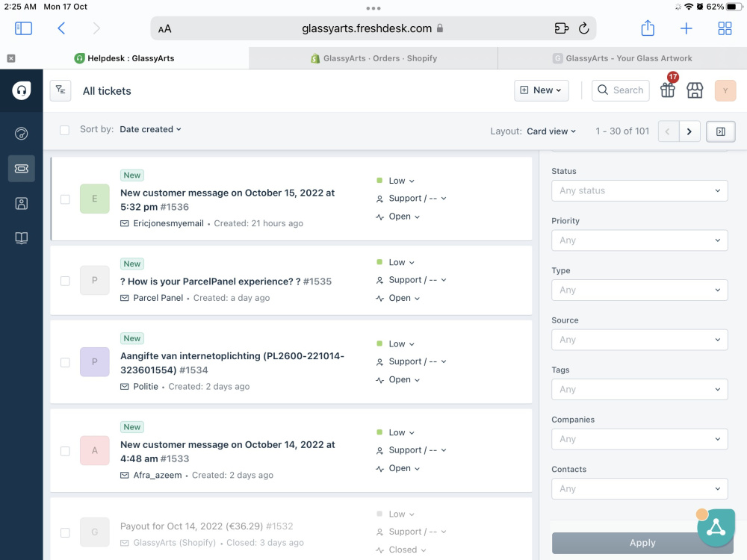Click the Apply filters button
The image size is (747, 560).
[642, 542]
